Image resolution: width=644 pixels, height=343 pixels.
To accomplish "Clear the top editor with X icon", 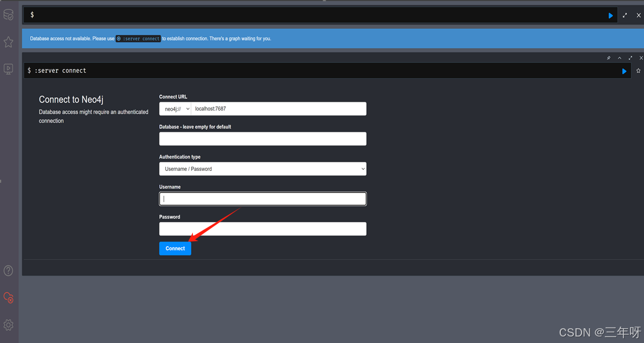I will [639, 15].
